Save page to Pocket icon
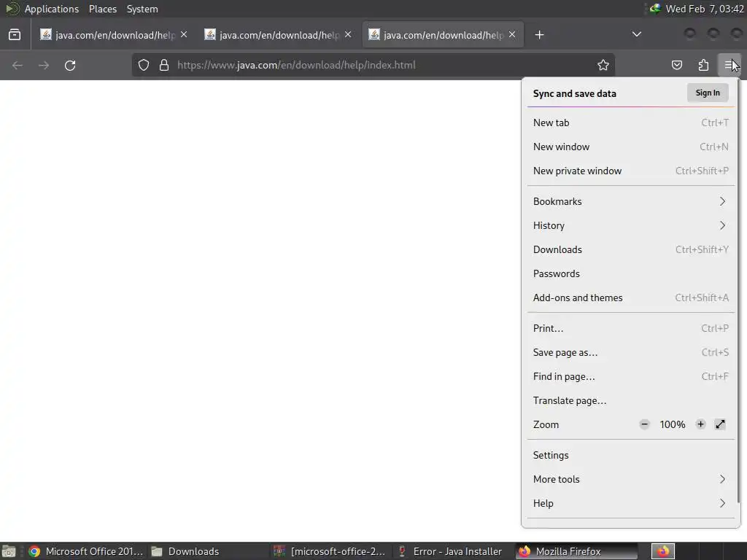The height and width of the screenshot is (560, 747). tap(677, 65)
